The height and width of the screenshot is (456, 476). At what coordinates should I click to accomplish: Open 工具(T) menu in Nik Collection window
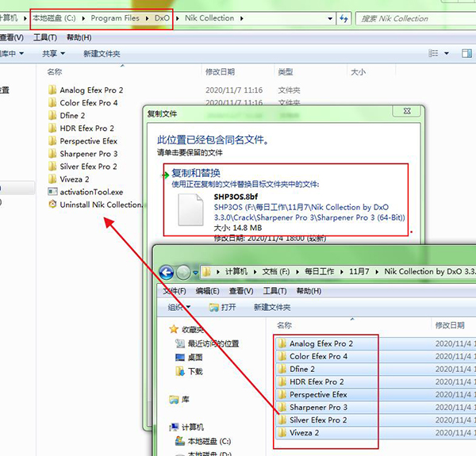coord(45,37)
